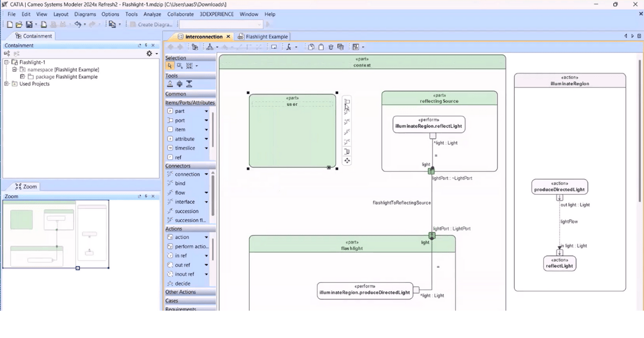
Task: Select the namespace Flashlight Example tree row
Action: 59,70
